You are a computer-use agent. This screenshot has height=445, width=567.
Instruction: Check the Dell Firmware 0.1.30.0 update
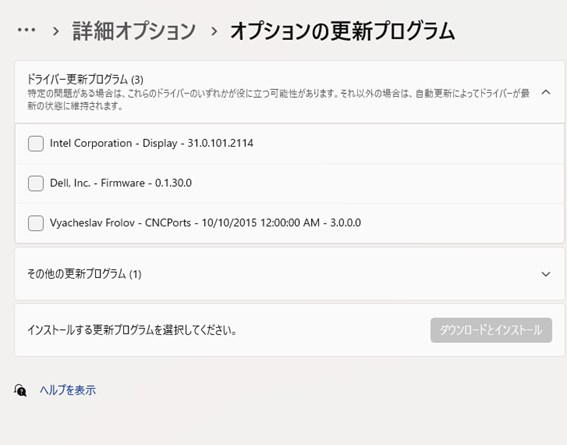(x=36, y=183)
